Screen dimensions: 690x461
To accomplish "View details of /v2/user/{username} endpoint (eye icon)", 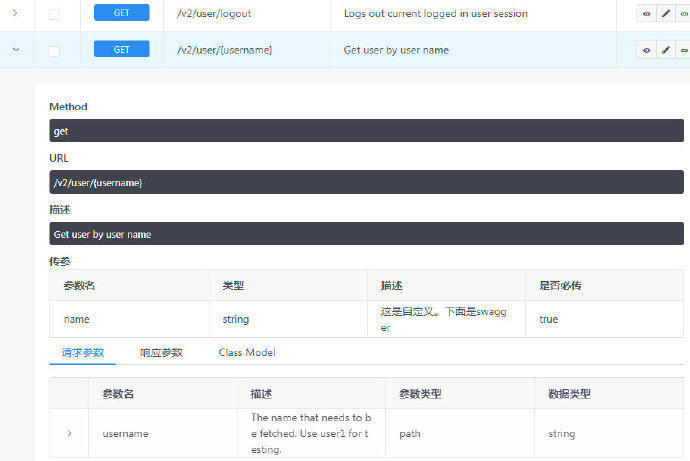I will (646, 50).
